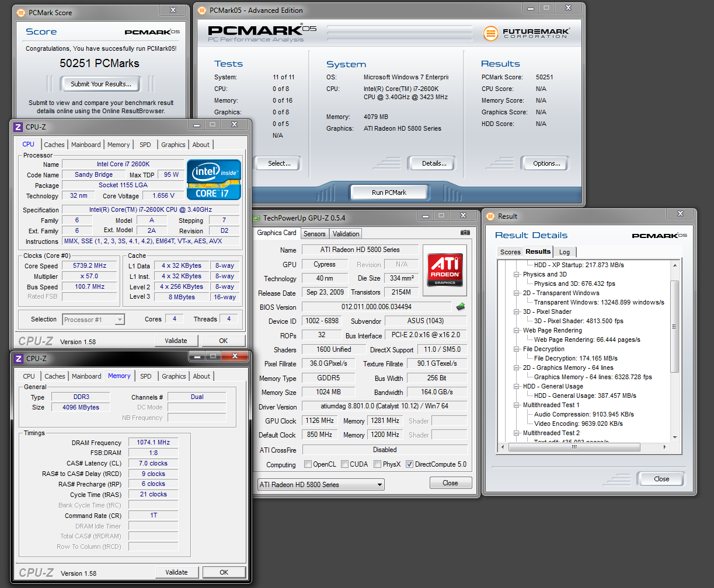Collapse the Physics and 3D tree node

(517, 274)
